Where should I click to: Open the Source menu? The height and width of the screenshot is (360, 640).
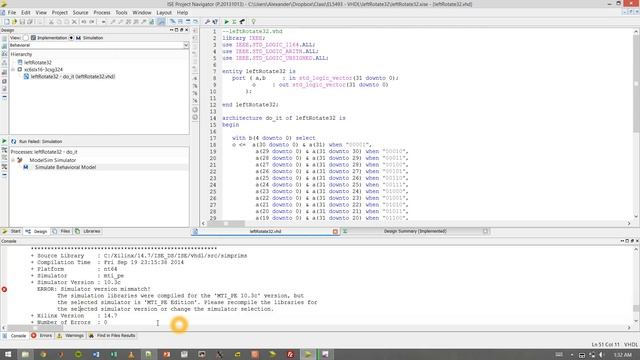(80, 13)
